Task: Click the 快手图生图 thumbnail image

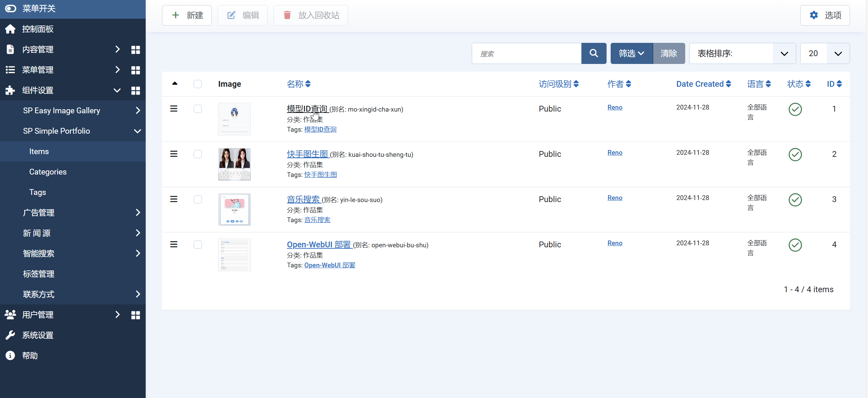Action: (x=234, y=164)
